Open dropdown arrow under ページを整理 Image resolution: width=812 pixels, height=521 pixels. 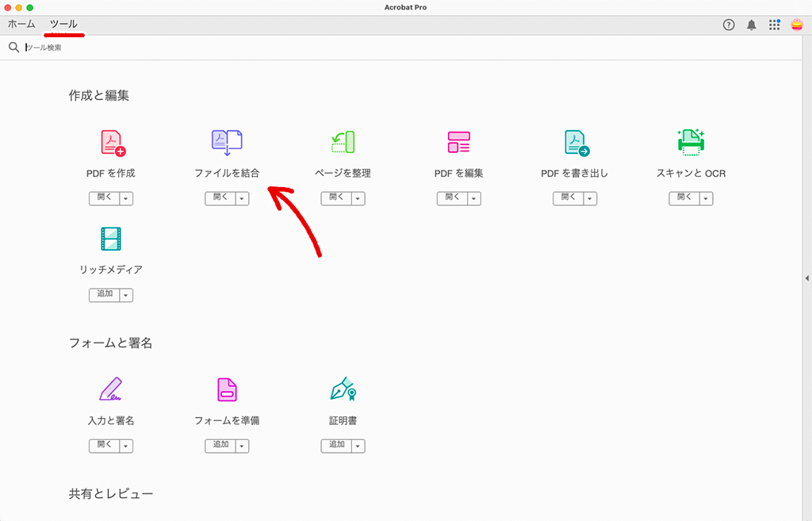click(358, 198)
